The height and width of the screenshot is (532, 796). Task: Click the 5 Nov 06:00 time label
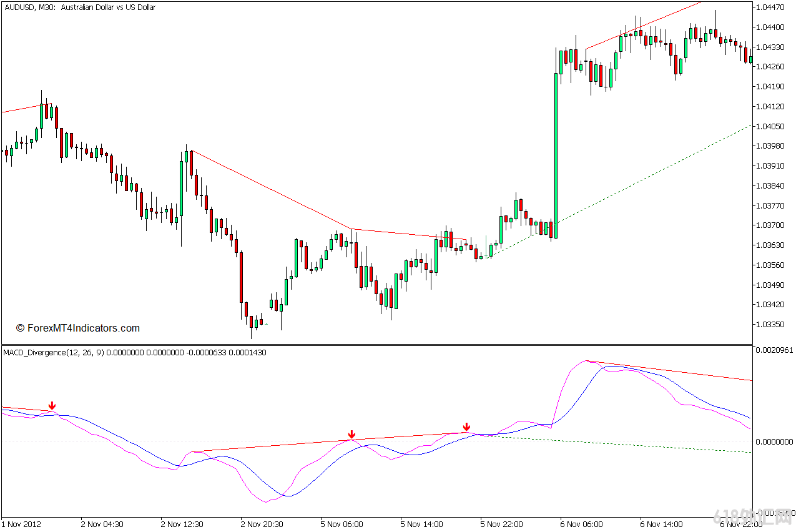(x=342, y=525)
